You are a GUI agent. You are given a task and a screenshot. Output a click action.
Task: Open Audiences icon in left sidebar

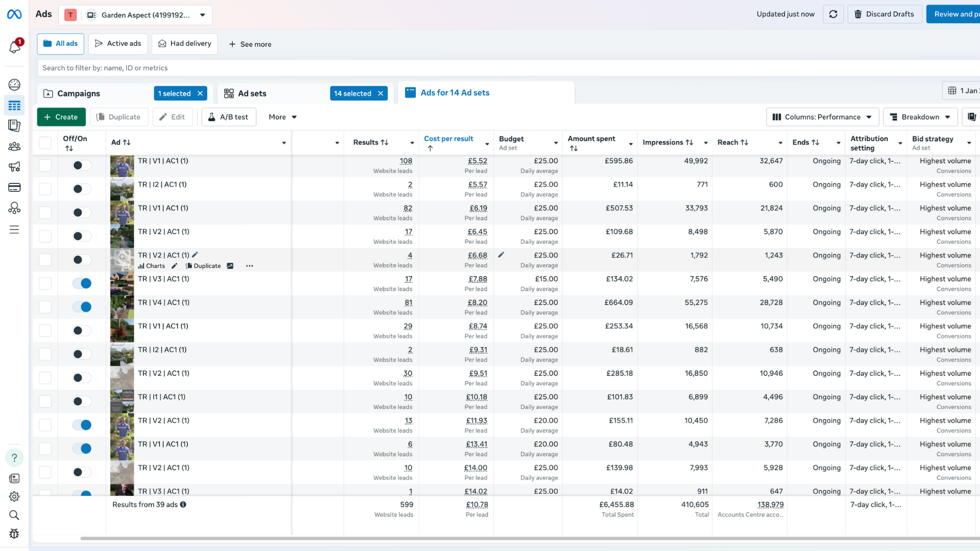14,146
